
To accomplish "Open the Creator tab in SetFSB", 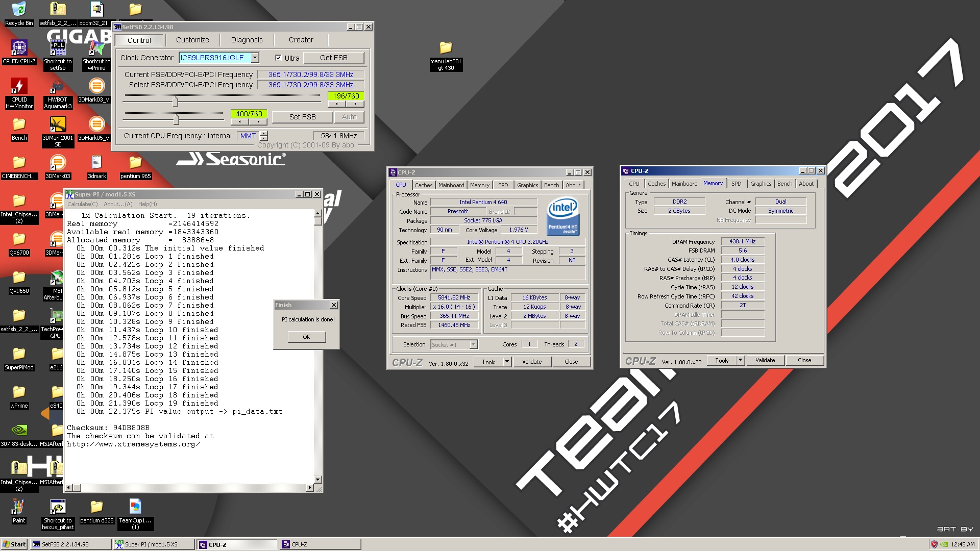I will (x=301, y=40).
